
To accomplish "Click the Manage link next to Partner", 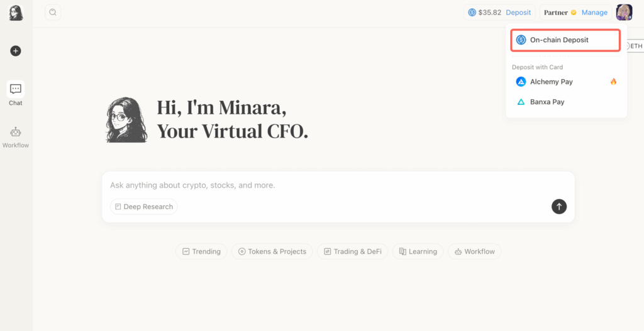I will 594,13.
